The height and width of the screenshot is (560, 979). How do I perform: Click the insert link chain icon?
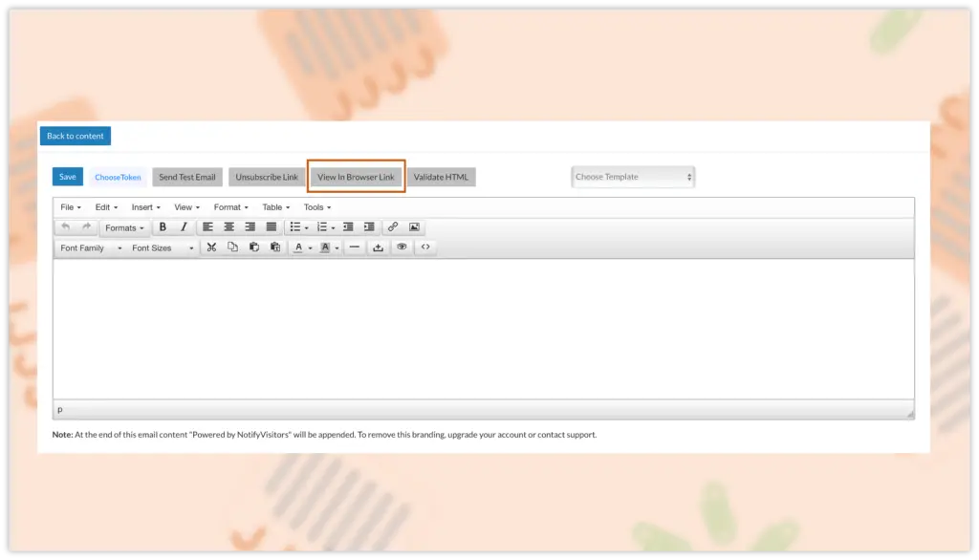point(393,227)
